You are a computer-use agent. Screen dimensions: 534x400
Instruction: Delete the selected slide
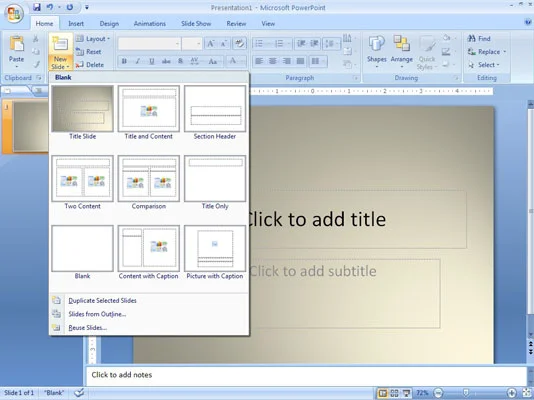[90, 65]
